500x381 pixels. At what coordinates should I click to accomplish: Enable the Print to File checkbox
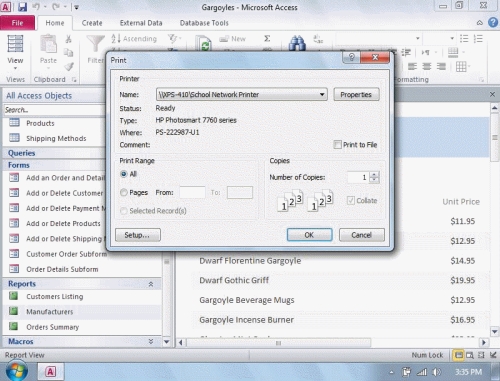337,145
